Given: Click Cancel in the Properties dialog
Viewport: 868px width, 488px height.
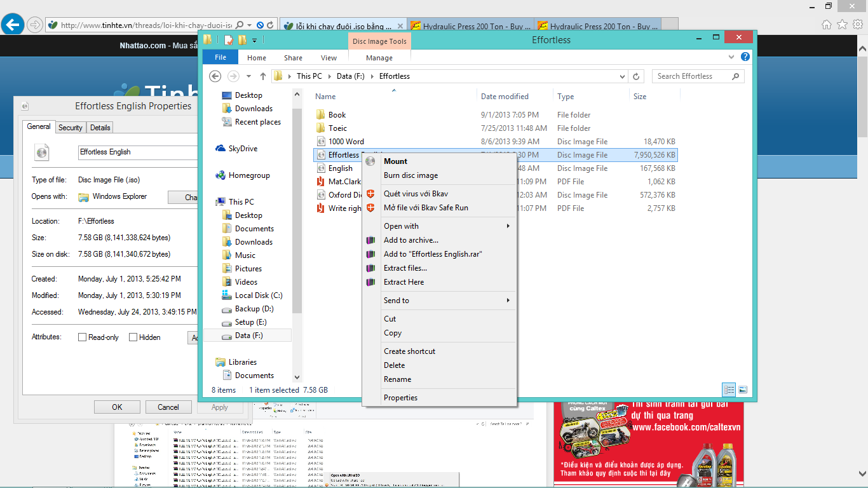Looking at the screenshot, I should (x=168, y=407).
